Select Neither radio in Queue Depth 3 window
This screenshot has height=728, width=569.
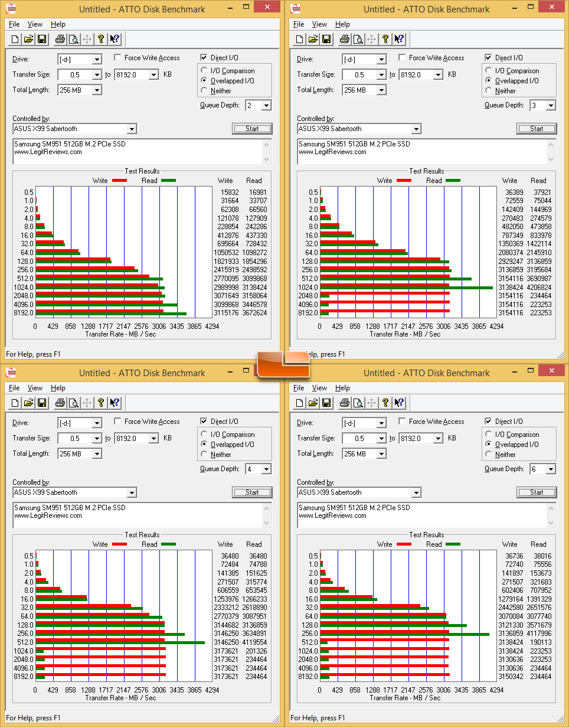point(489,90)
